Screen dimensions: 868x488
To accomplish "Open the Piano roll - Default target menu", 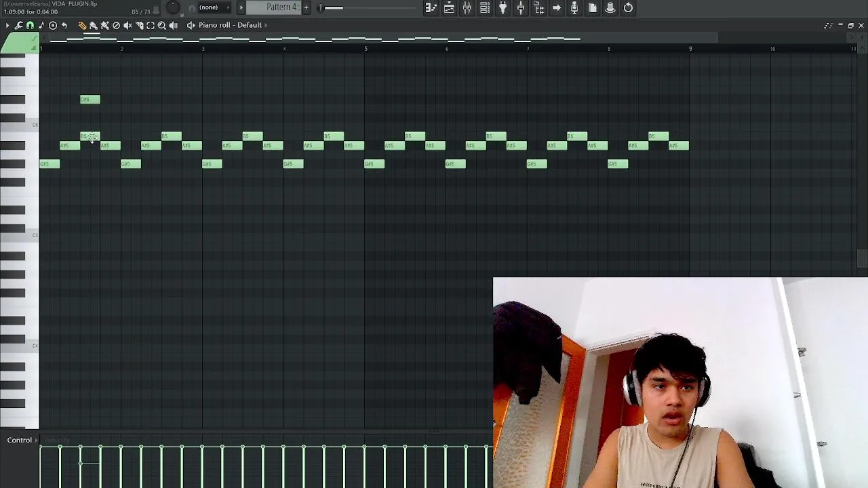I will tap(230, 25).
